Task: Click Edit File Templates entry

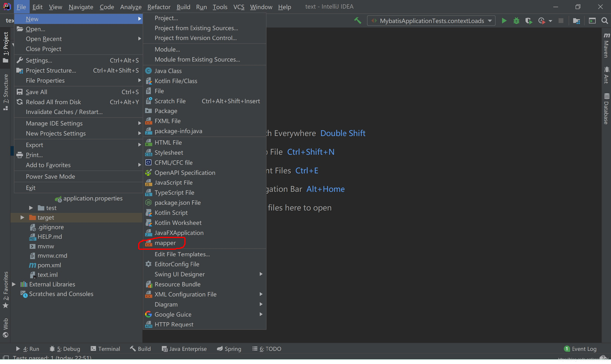Action: point(204,254)
